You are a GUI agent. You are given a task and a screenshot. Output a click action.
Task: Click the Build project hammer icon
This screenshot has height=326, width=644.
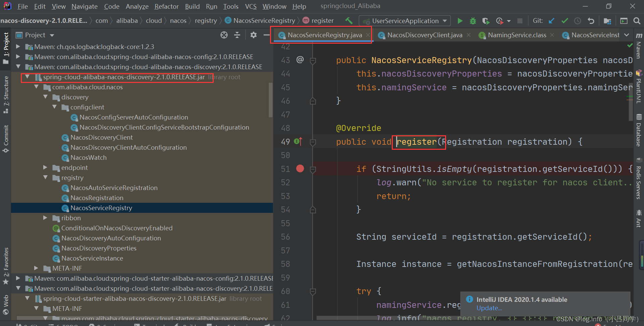349,21
